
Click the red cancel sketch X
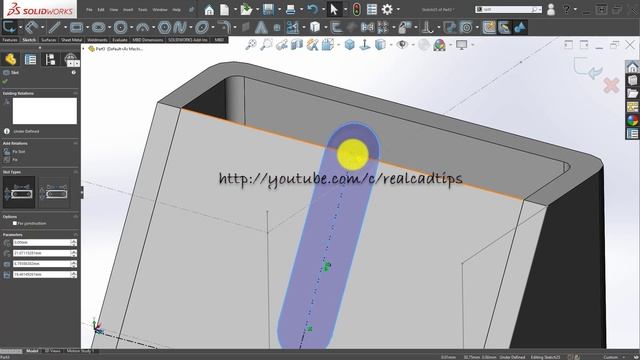tap(611, 85)
